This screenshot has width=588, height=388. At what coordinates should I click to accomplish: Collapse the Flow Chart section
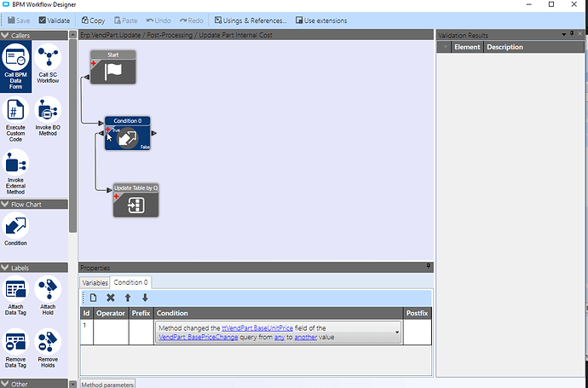(x=5, y=204)
